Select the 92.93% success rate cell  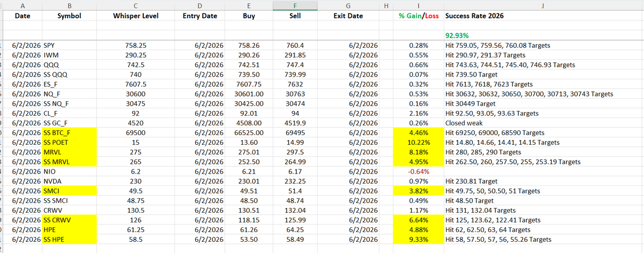tap(544, 36)
